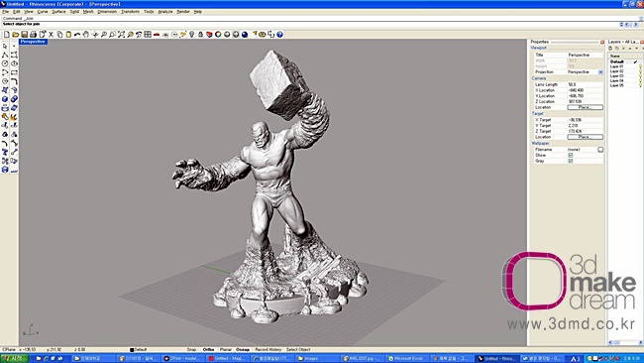
Task: Open the Surface menu
Action: coord(58,12)
